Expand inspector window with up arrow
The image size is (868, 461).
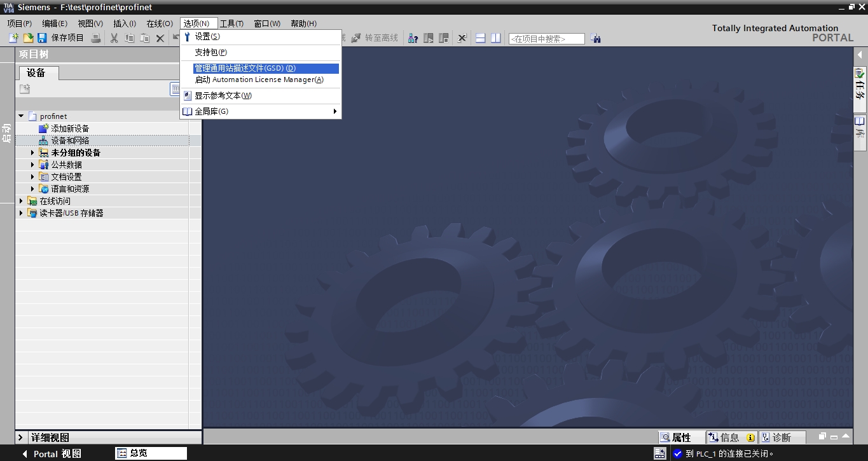tap(846, 437)
